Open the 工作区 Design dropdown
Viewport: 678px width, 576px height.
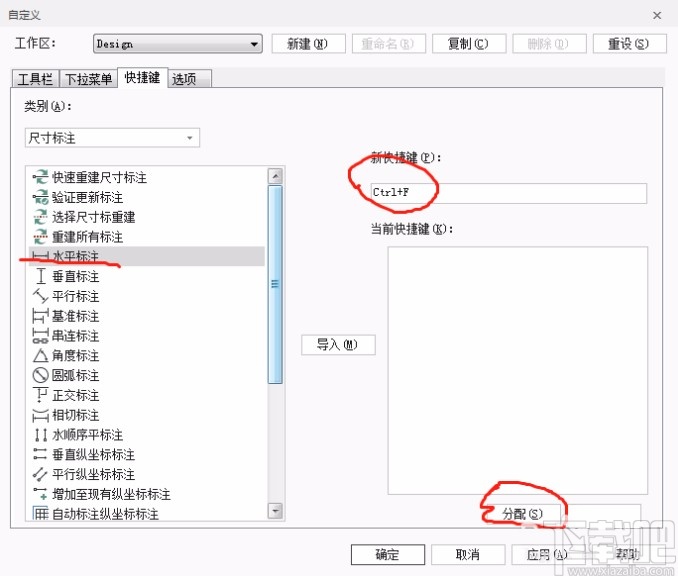pos(178,44)
